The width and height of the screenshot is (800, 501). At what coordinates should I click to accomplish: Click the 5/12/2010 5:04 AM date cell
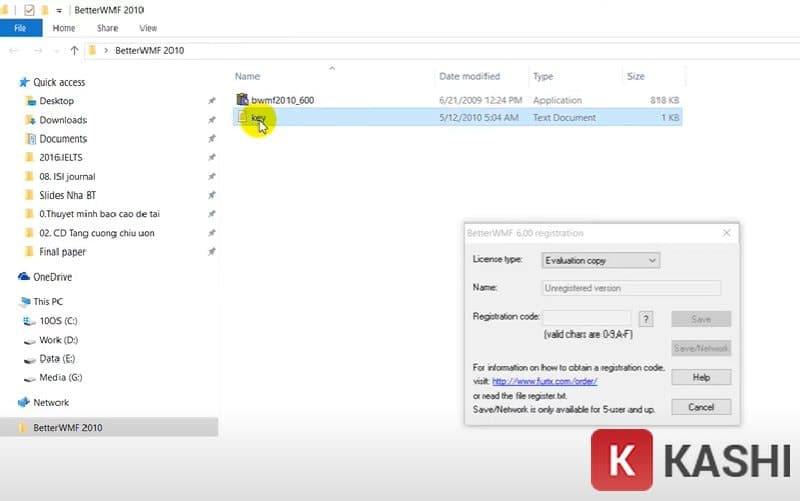(x=479, y=118)
